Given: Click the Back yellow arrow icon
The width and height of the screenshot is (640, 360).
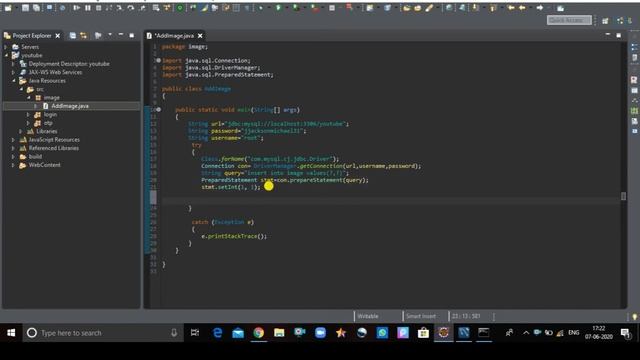Looking at the screenshot, I should 522,8.
